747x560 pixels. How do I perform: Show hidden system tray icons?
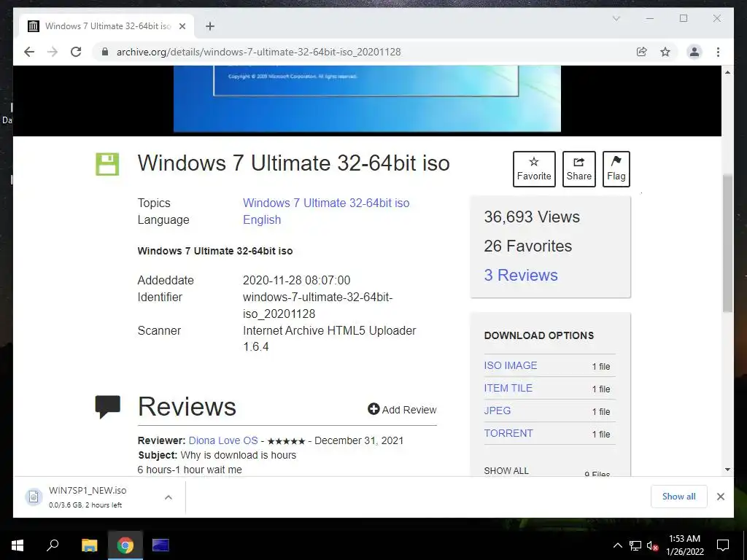[617, 545]
